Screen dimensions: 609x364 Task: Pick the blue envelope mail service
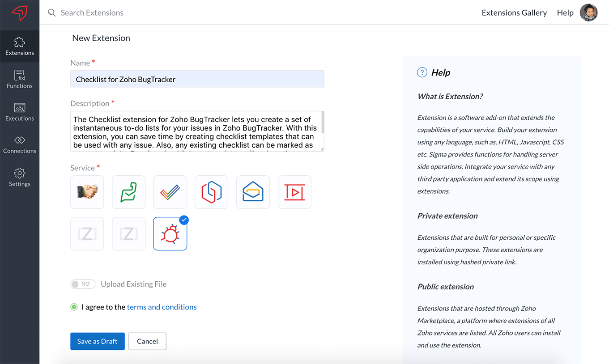pos(253,192)
